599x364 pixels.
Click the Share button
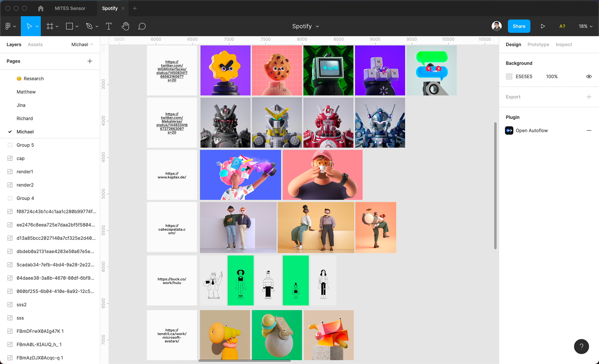[519, 26]
